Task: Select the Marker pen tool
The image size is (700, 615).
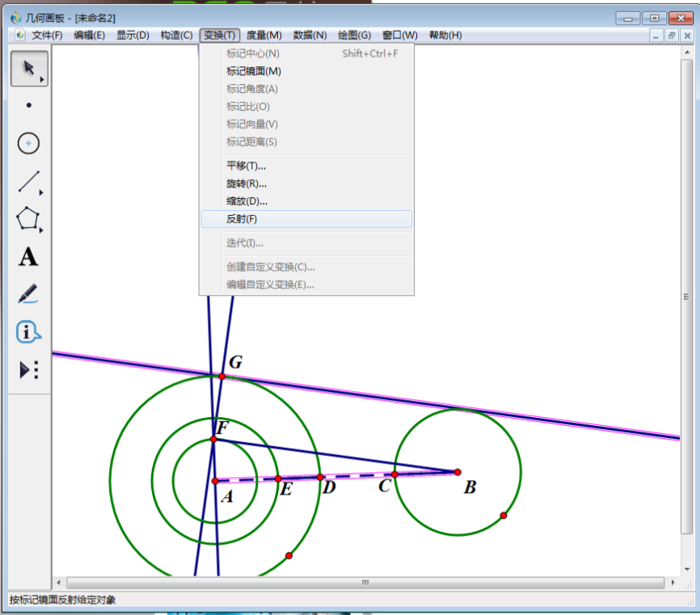Action: click(x=28, y=294)
